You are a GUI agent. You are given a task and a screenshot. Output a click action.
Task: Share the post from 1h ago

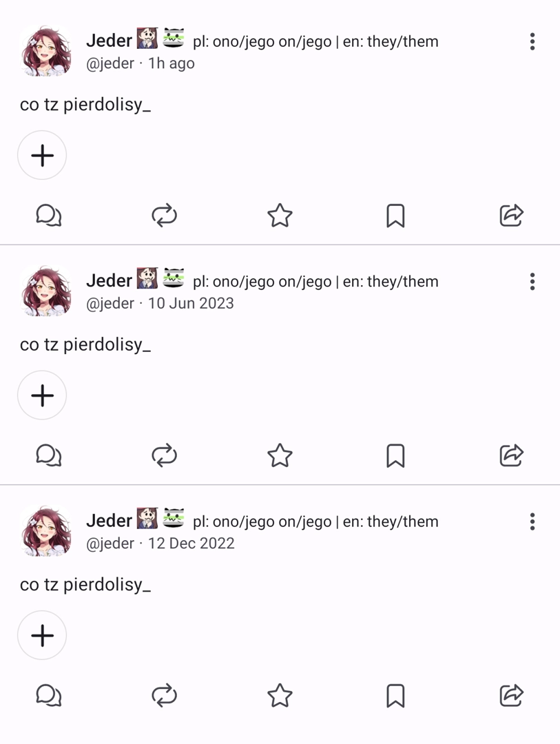(511, 216)
